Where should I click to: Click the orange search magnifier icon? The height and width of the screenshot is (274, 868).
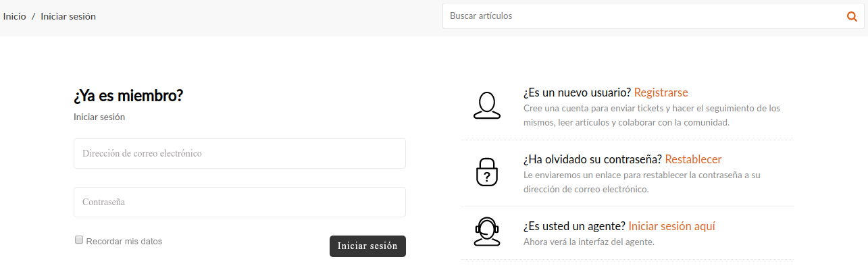[x=852, y=16]
